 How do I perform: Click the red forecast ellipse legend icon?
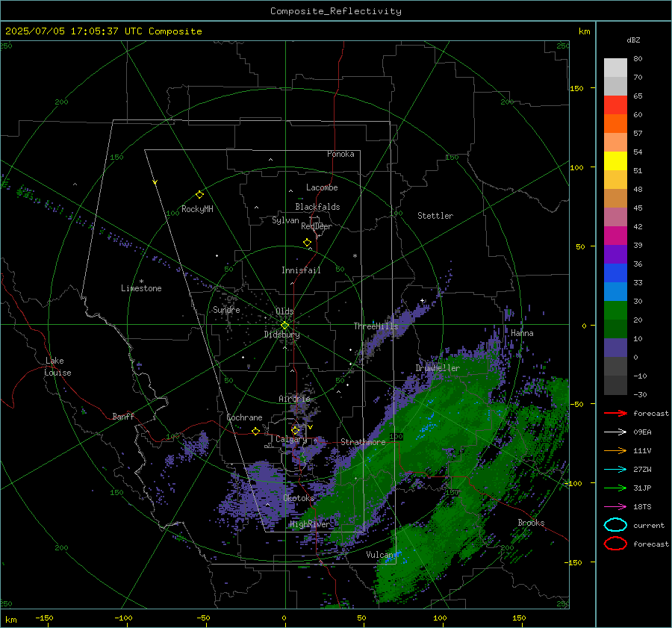pos(615,544)
